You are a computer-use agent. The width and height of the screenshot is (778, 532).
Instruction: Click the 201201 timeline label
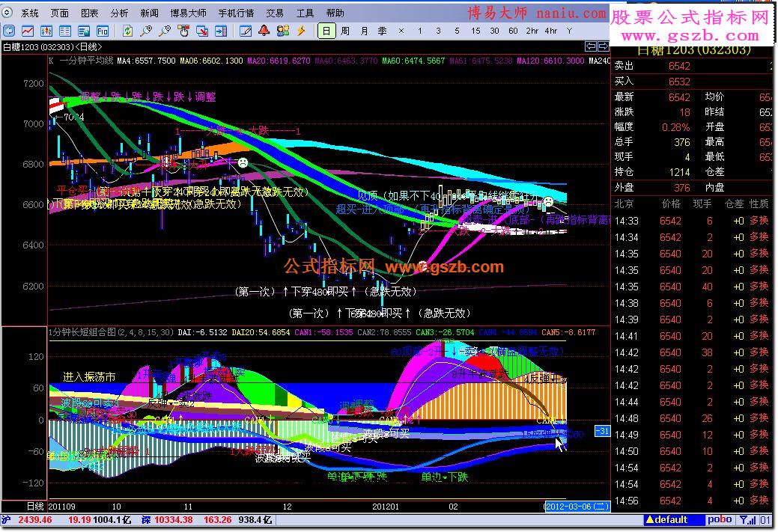tap(386, 507)
